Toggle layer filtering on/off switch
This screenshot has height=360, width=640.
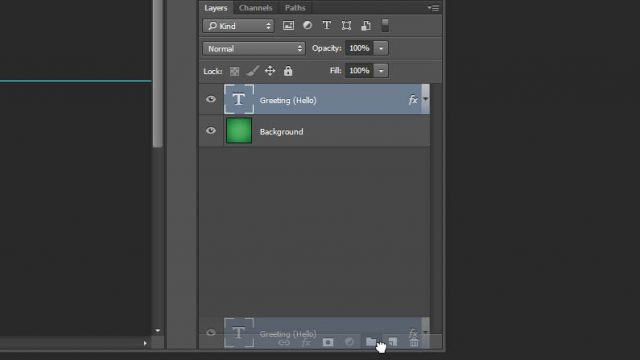point(385,25)
